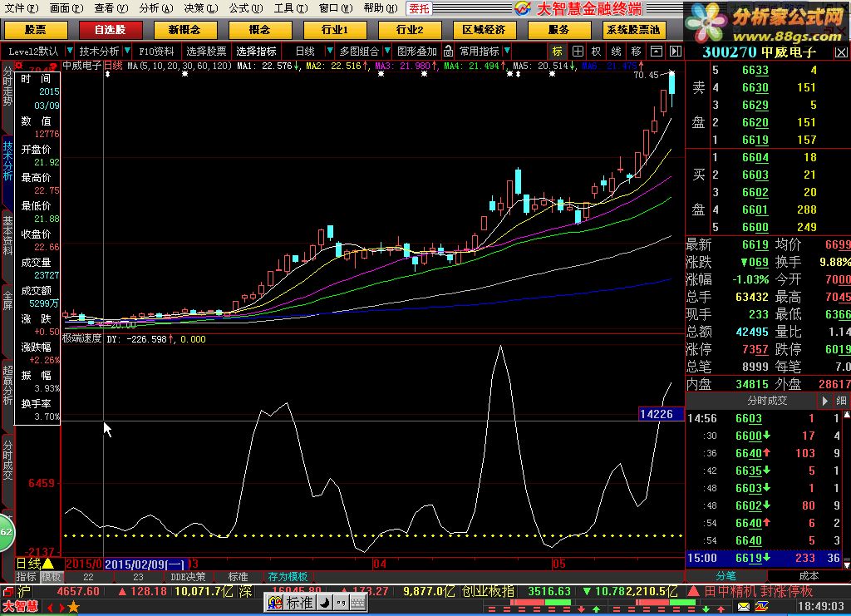The height and width of the screenshot is (616, 851).
Task: Click the red gear icon at the chart's top-left
Action: click(18, 66)
